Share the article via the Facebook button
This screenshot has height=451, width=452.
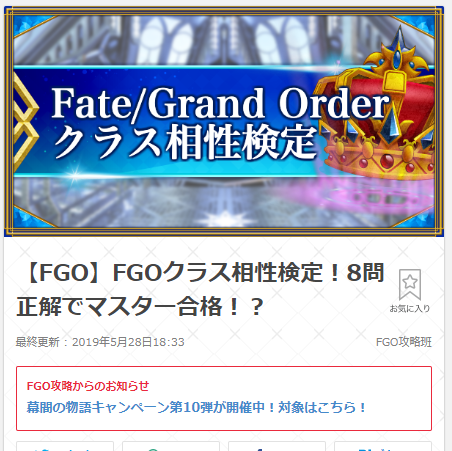tap(277, 446)
